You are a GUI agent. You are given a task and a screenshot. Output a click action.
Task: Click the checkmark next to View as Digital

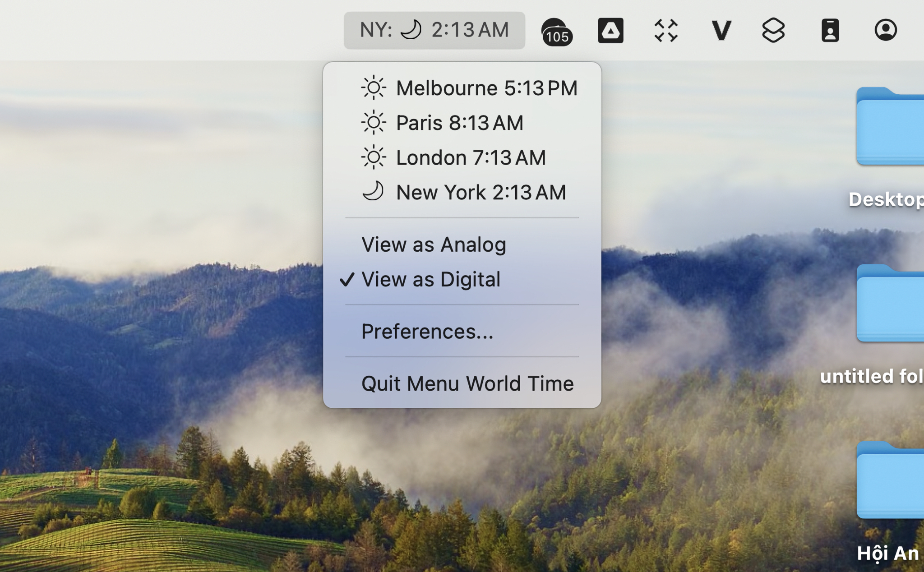(347, 279)
